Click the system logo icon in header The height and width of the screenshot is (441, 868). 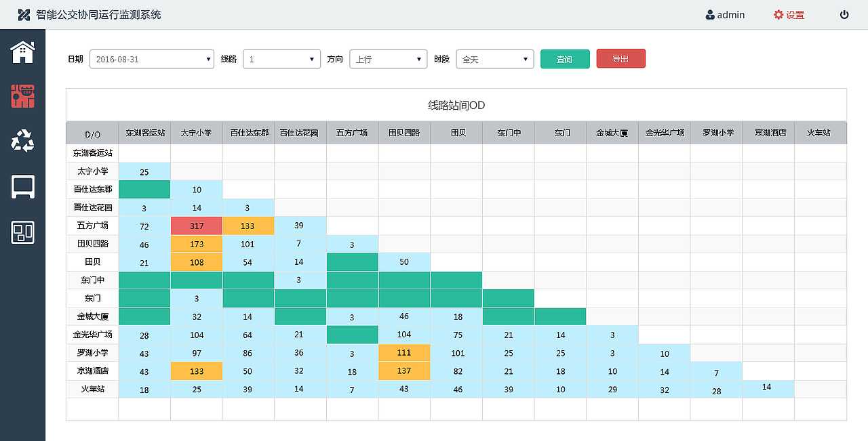(24, 15)
